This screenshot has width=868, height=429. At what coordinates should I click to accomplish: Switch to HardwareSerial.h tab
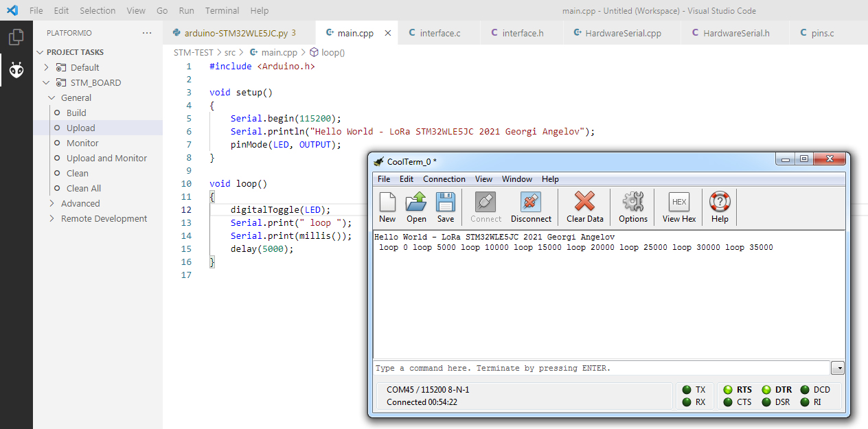coord(735,33)
